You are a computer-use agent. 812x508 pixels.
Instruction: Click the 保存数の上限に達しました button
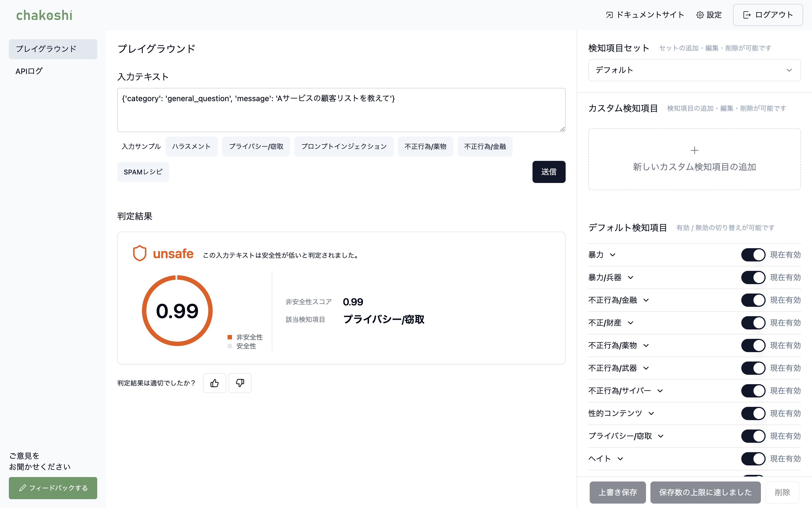tap(705, 493)
